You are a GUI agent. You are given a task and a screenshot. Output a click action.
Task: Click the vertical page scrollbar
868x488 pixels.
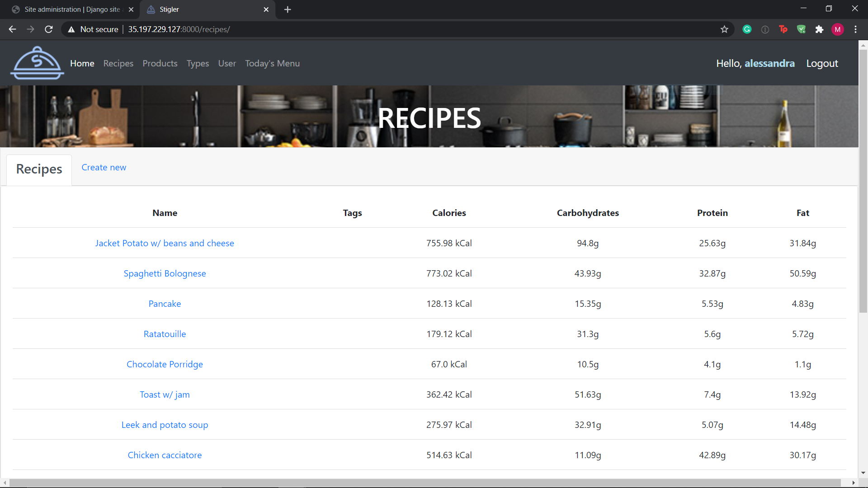point(863,181)
